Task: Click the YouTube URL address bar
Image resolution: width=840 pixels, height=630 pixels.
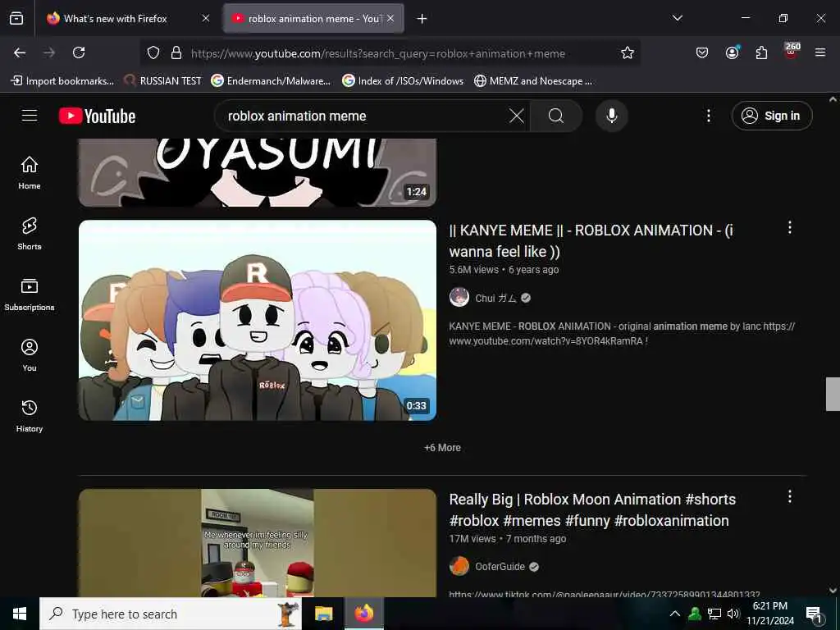Action: click(x=377, y=53)
